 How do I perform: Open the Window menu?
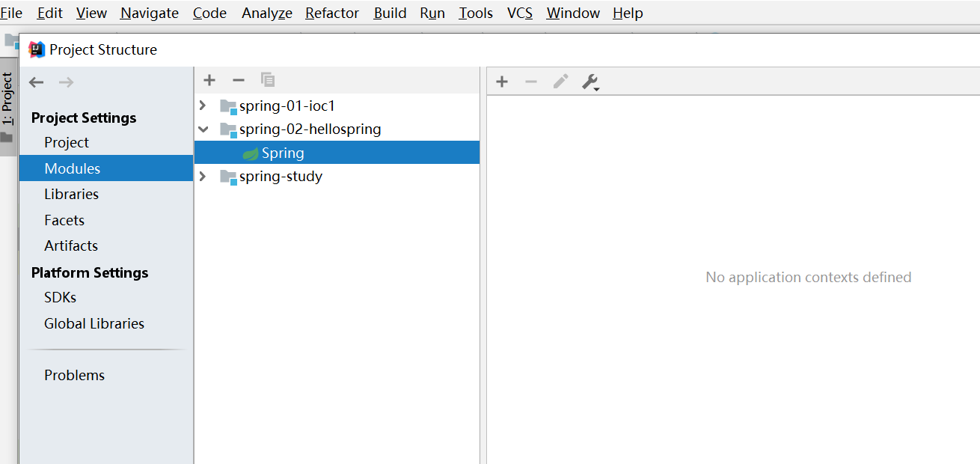coord(573,13)
